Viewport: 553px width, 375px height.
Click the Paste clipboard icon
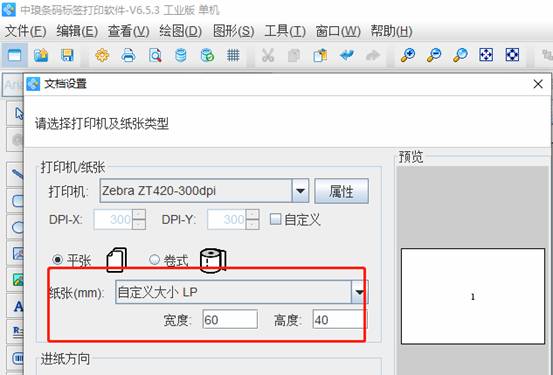click(x=320, y=55)
